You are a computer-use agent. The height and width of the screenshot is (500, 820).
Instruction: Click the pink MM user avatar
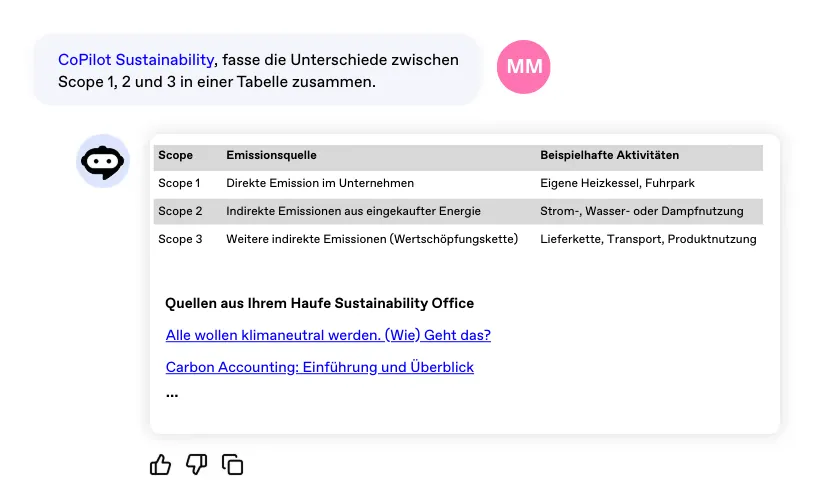524,67
